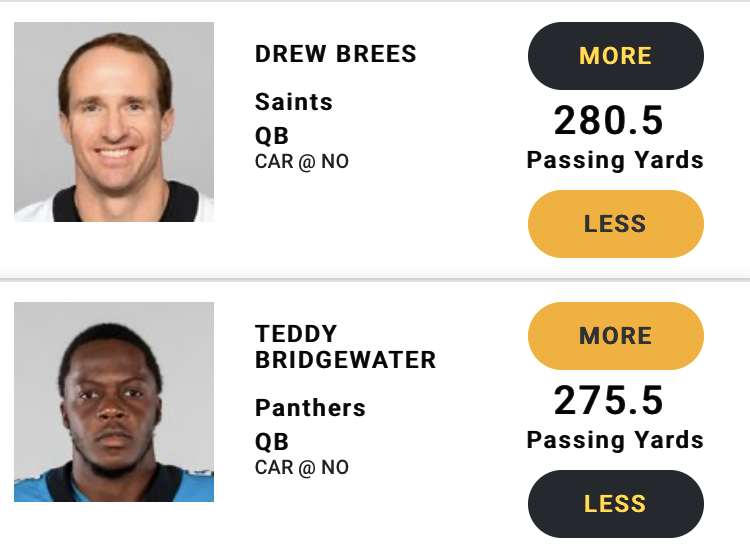Click CAR @ NO matchup under Saints QB
This screenshot has height=548, width=750.
point(302,162)
